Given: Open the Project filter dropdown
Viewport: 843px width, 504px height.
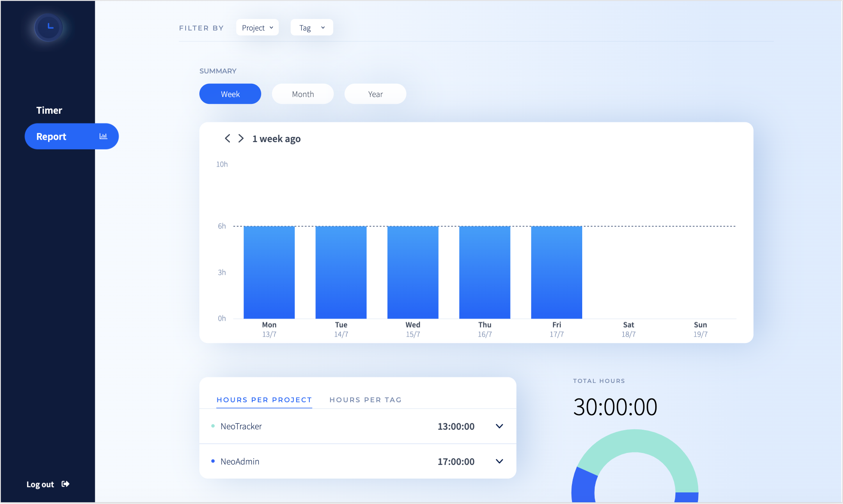Looking at the screenshot, I should [257, 27].
